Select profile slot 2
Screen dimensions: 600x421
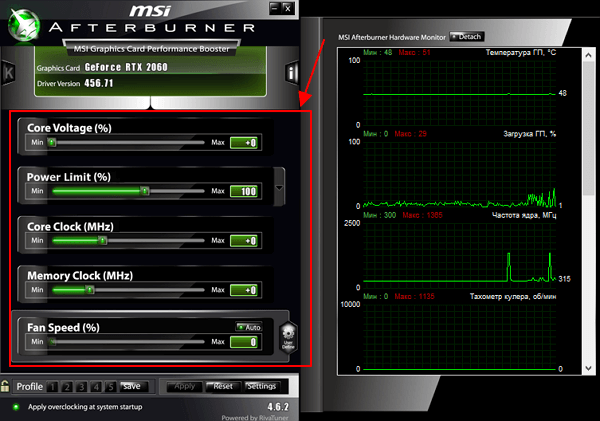pos(67,387)
